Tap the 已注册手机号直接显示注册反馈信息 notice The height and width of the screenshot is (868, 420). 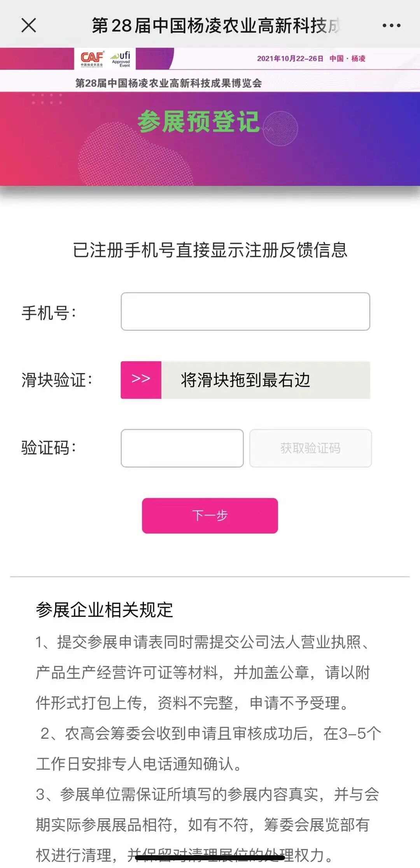pos(210,250)
